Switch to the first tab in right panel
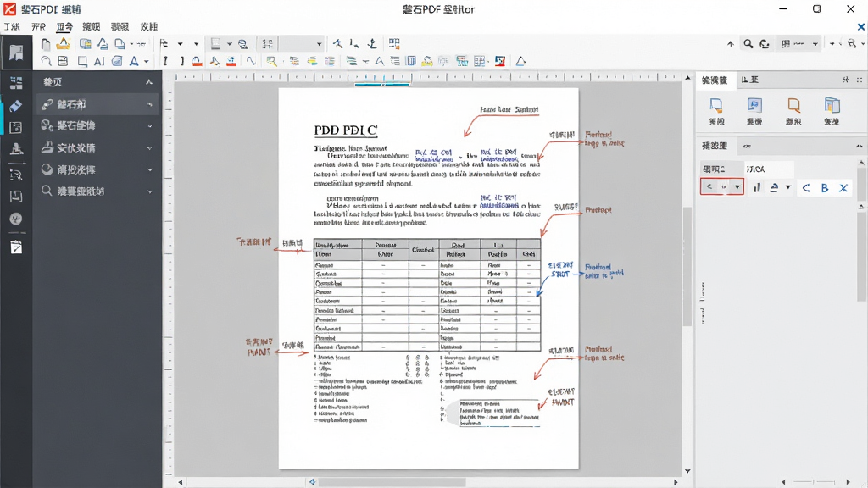 (715, 80)
